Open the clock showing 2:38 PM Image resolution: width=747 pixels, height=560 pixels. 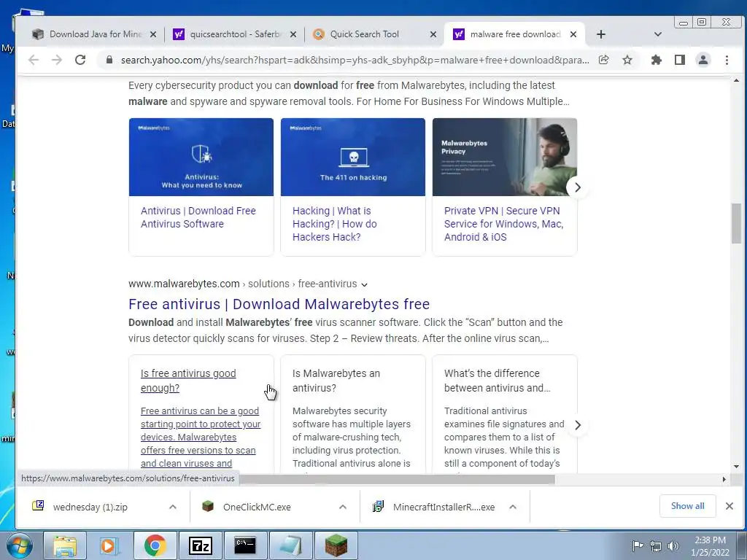710,546
